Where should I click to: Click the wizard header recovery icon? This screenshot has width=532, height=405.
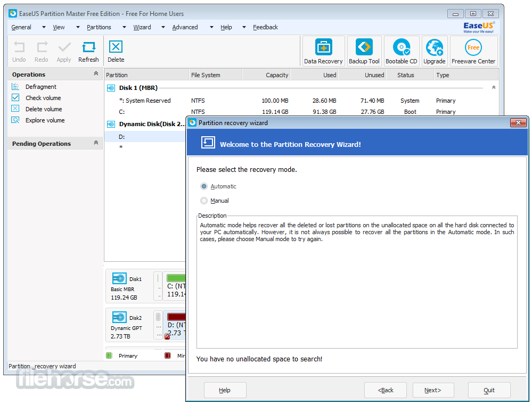click(x=208, y=142)
